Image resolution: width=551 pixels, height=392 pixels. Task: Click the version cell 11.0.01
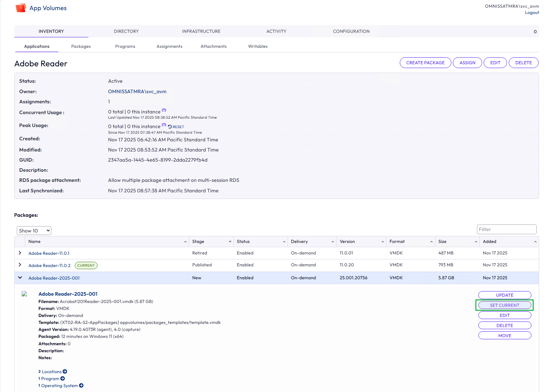coord(346,253)
